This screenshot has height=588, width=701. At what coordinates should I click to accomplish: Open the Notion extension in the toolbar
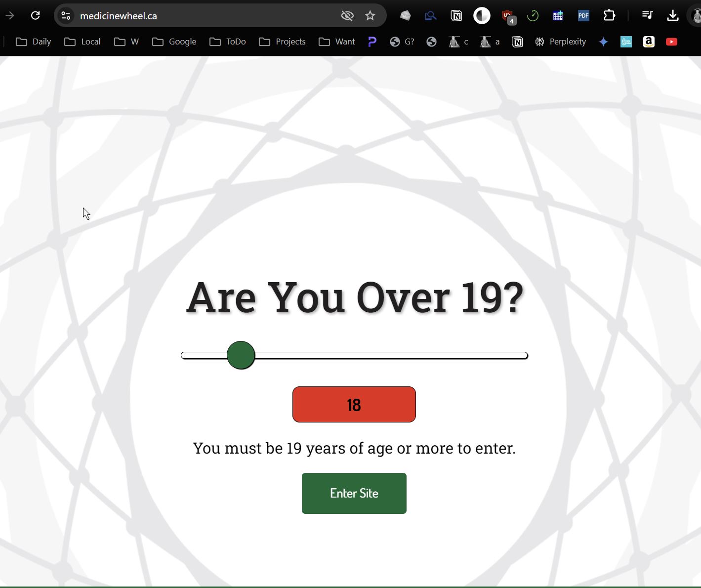pos(456,16)
